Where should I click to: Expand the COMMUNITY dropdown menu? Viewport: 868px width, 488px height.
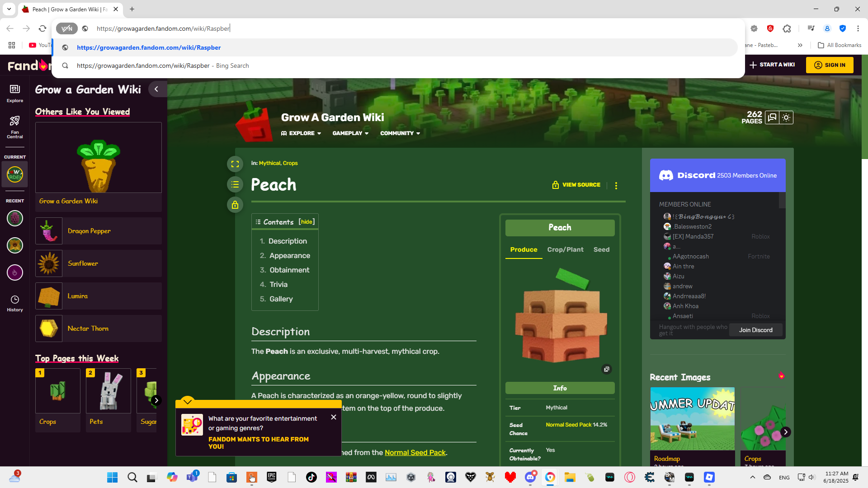point(400,133)
